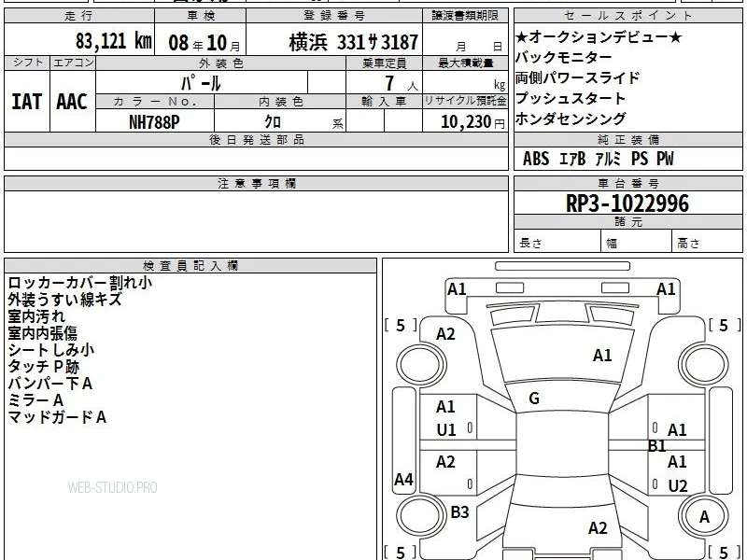The image size is (747, 560).
Task: Select the 注意事項欄 header
Action: [x=256, y=183]
